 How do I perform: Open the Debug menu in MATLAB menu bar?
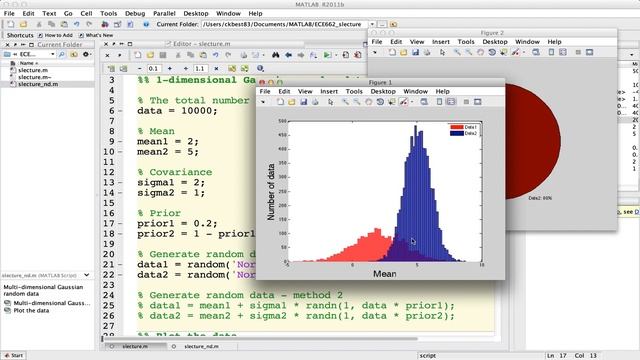point(135,13)
